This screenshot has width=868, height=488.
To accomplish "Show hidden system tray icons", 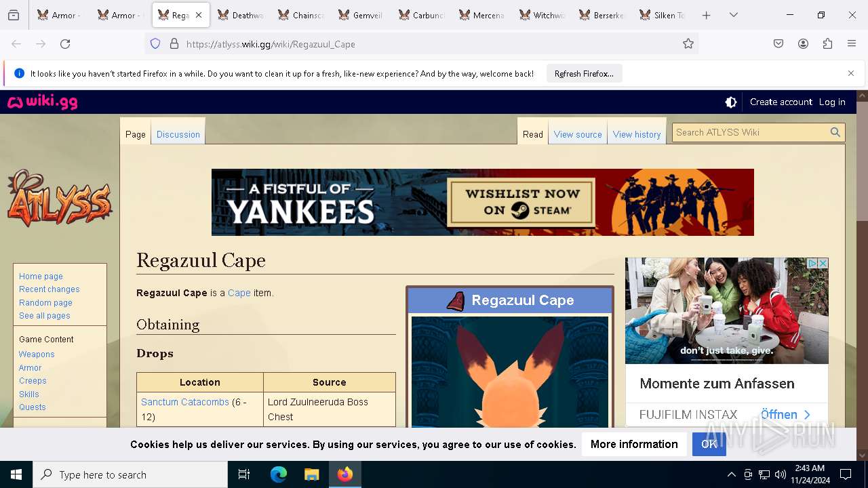I will click(731, 474).
